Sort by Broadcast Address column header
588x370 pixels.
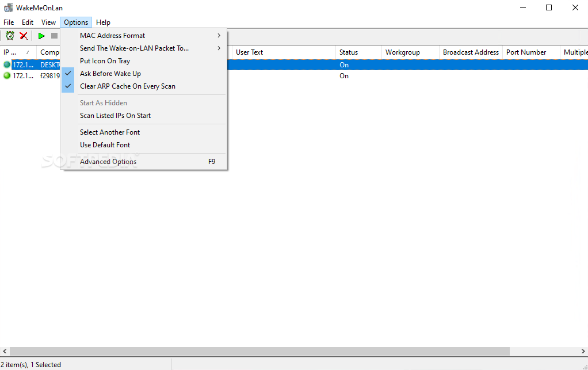[471, 52]
